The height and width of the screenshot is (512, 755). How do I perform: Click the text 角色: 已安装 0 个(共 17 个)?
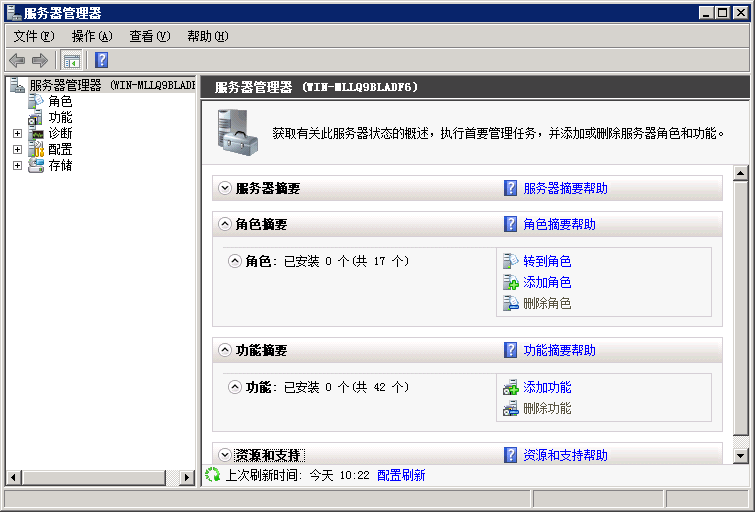327,261
